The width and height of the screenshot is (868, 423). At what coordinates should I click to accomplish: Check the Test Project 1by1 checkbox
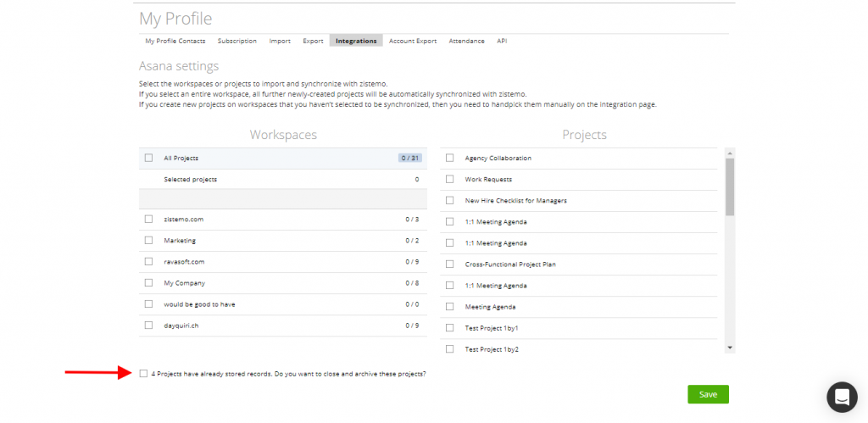coord(449,328)
